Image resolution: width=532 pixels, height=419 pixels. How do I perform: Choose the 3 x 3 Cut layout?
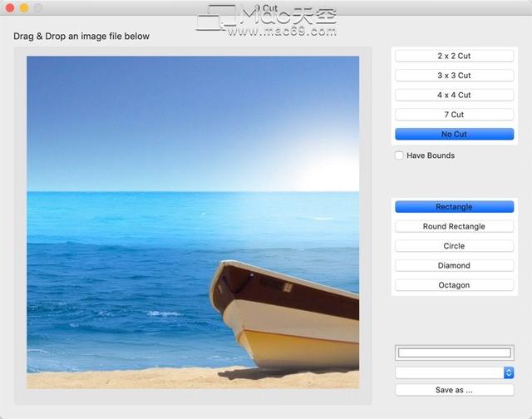tap(454, 76)
